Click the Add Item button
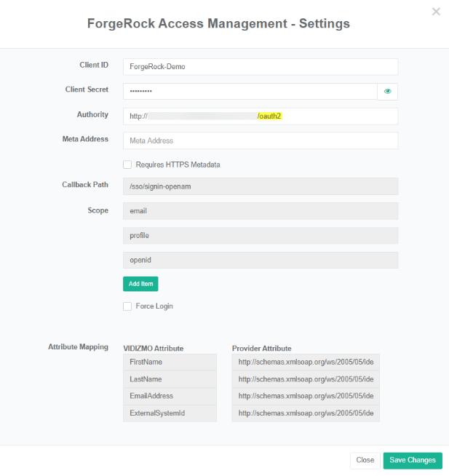Screen dimensions: 449x476 tap(140, 284)
